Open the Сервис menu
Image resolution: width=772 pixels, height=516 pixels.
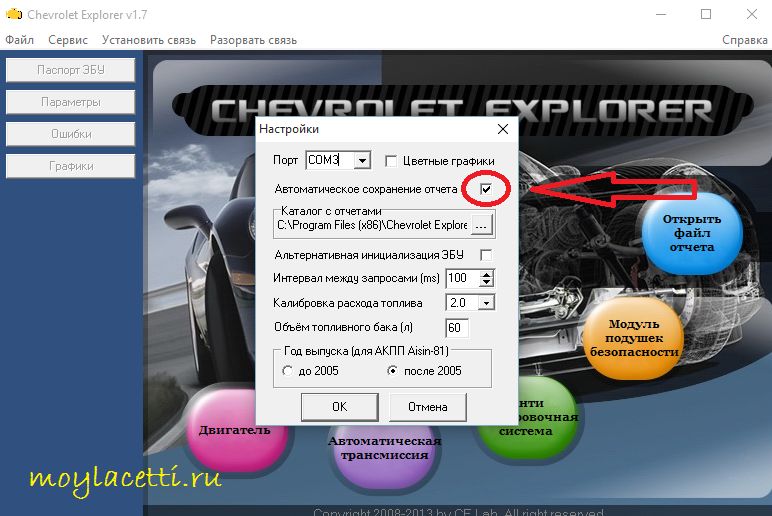(68, 40)
